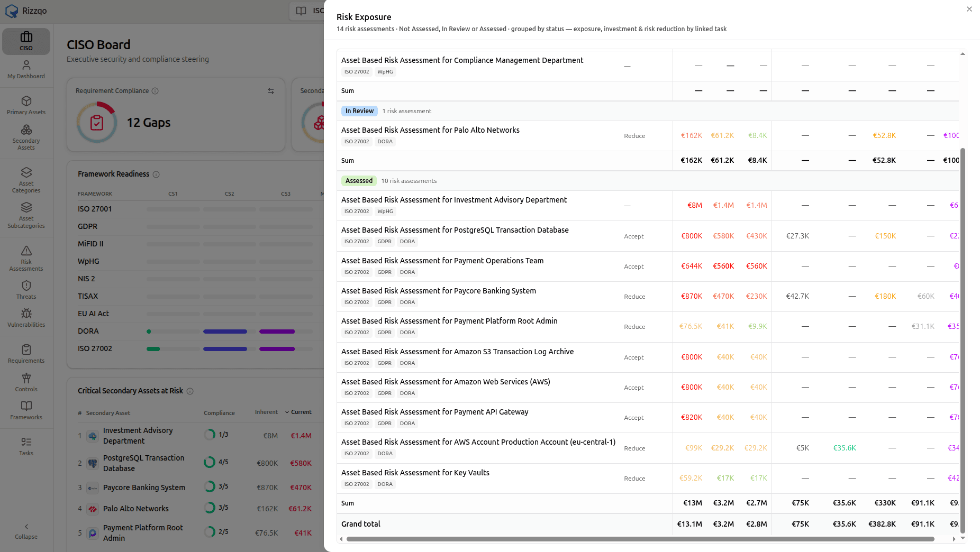The image size is (980, 552).
Task: Click the horizontal scrollbar of table
Action: (640, 539)
